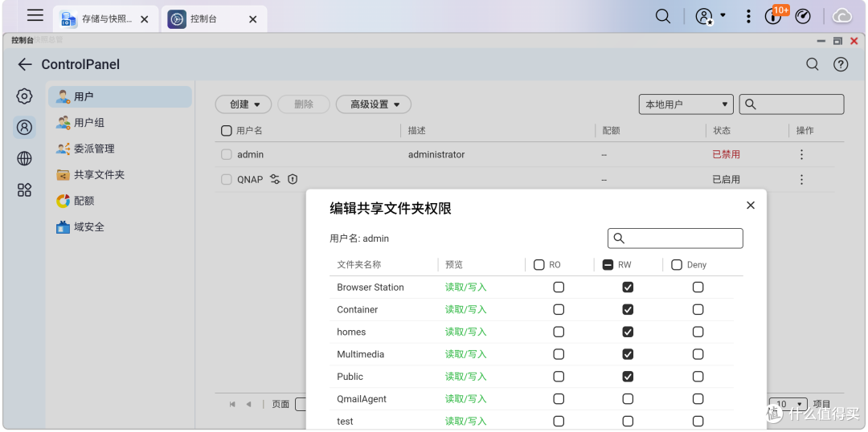Click the folder search field in dialog
This screenshot has width=868, height=432.
click(x=675, y=238)
